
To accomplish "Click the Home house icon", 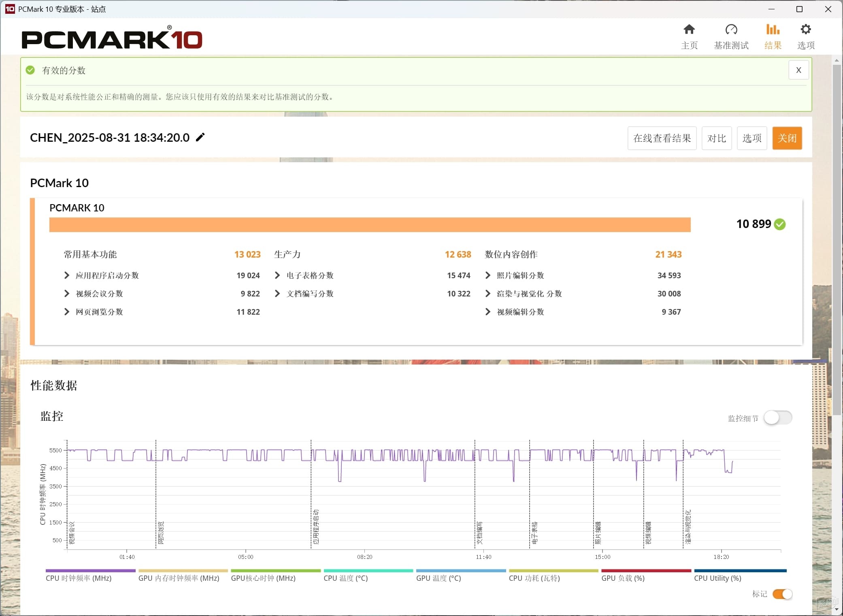I will (x=689, y=30).
